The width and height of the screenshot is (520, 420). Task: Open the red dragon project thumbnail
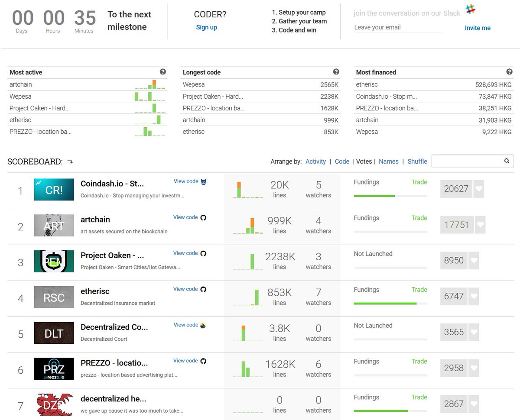pos(54,405)
